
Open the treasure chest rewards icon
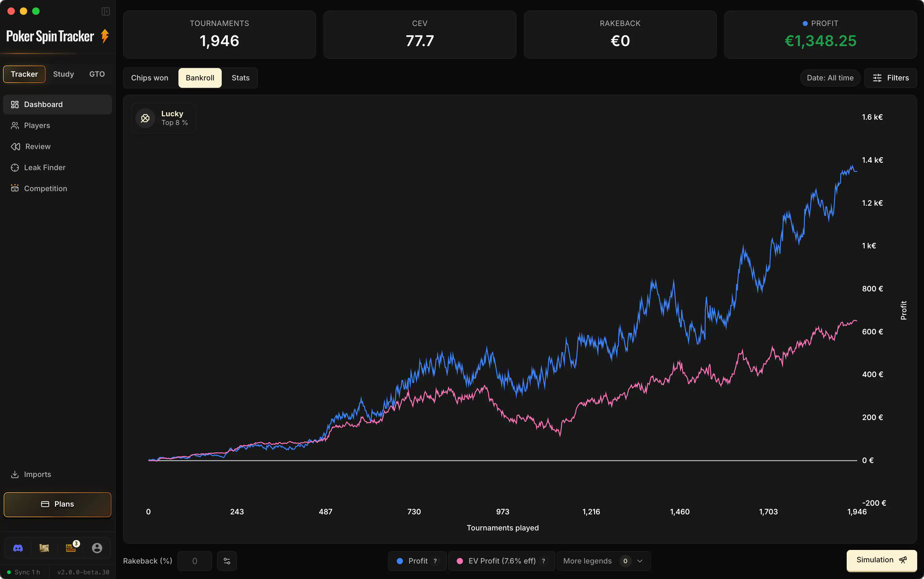point(71,547)
